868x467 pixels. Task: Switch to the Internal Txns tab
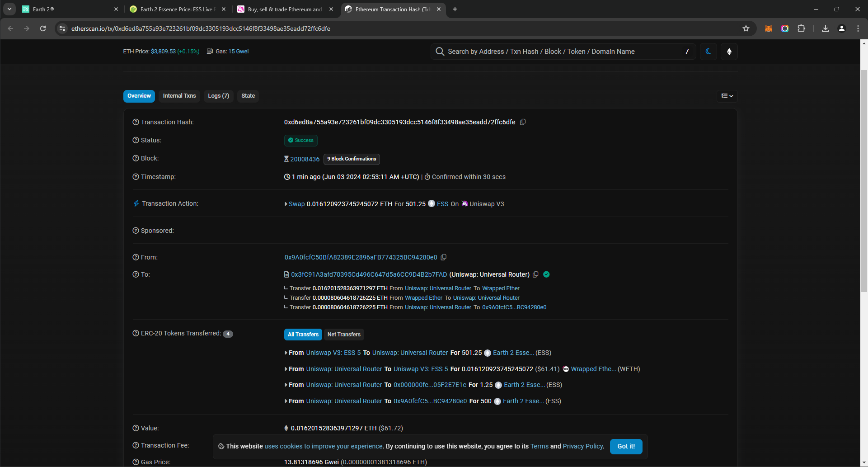point(179,96)
